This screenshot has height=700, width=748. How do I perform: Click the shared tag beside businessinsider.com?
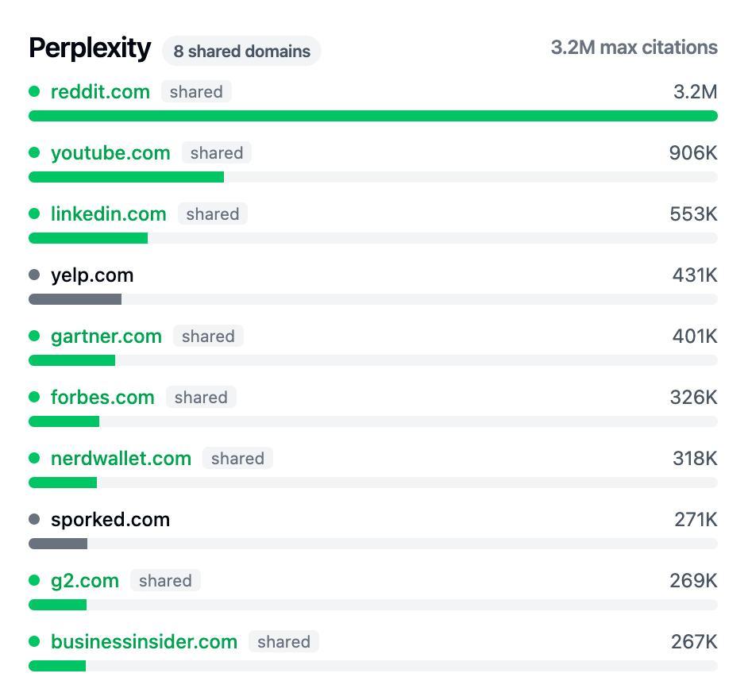283,641
